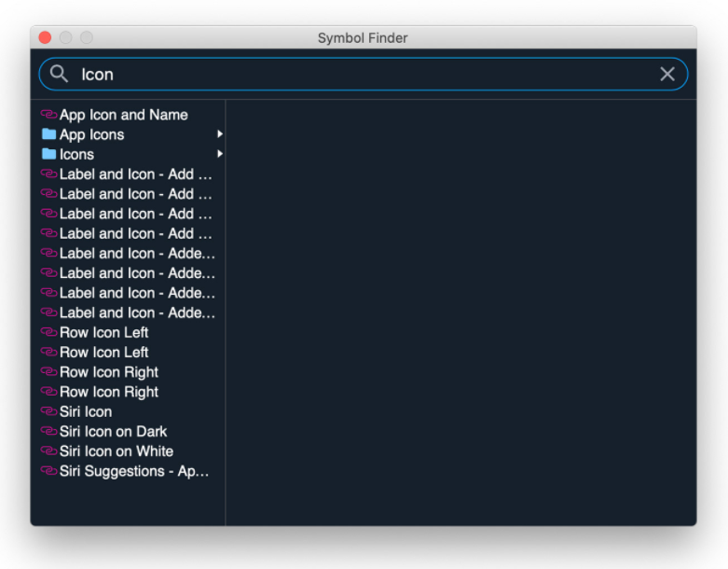Expand the Icons folder arrow

pos(220,154)
